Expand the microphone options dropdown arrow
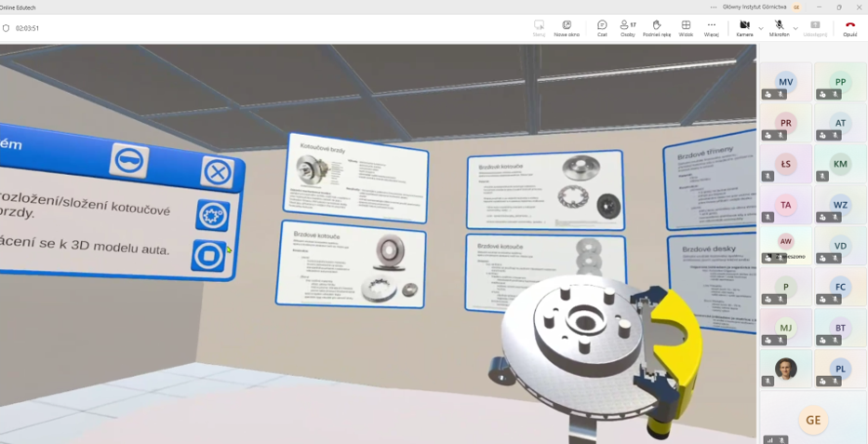 pyautogui.click(x=795, y=28)
